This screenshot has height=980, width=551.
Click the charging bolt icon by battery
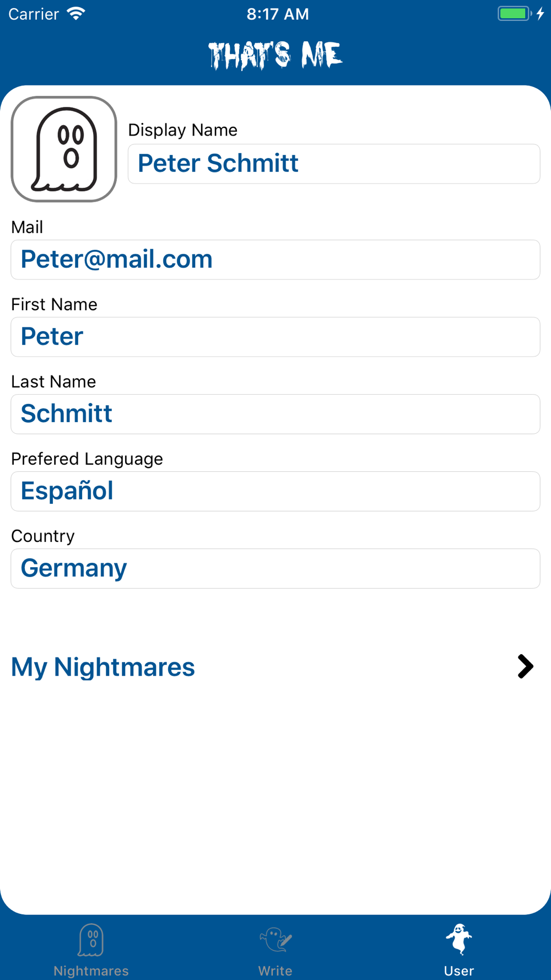[541, 14]
